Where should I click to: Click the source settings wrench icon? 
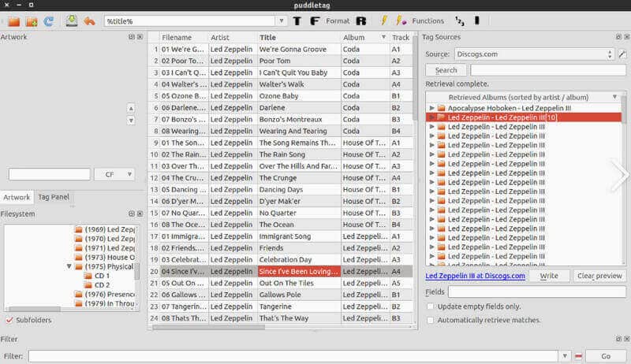(x=622, y=54)
